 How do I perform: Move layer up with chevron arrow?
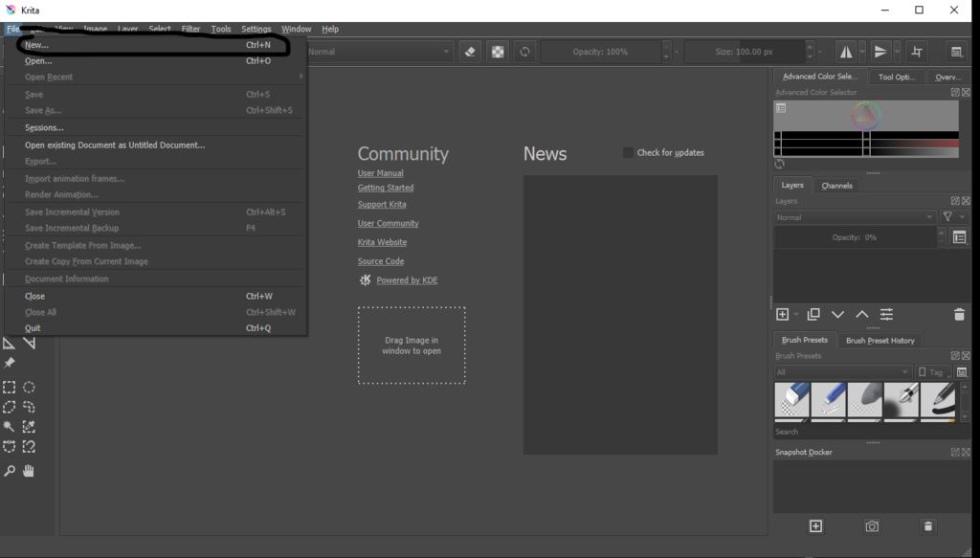pos(862,314)
